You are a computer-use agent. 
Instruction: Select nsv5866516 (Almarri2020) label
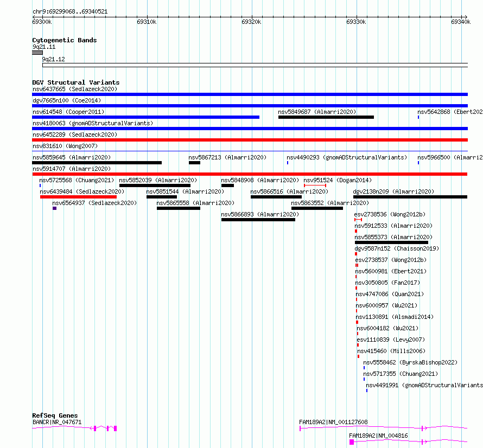pyautogui.click(x=289, y=191)
